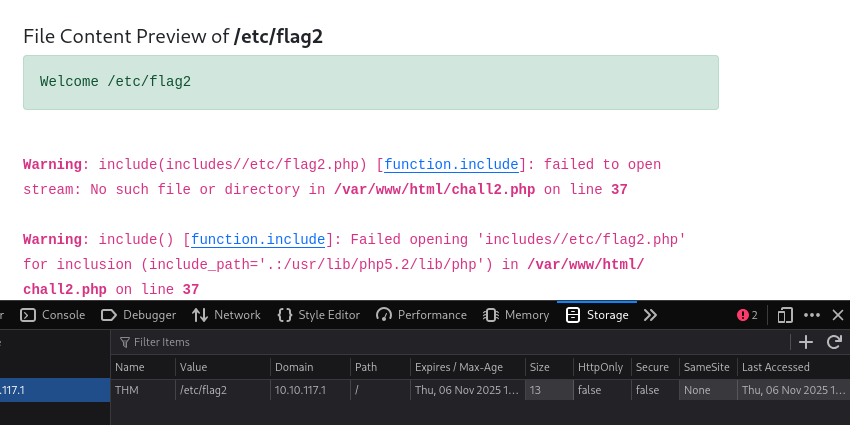Screen dimensions: 850x425
Task: Switch to the Performance tab
Action: coord(421,315)
